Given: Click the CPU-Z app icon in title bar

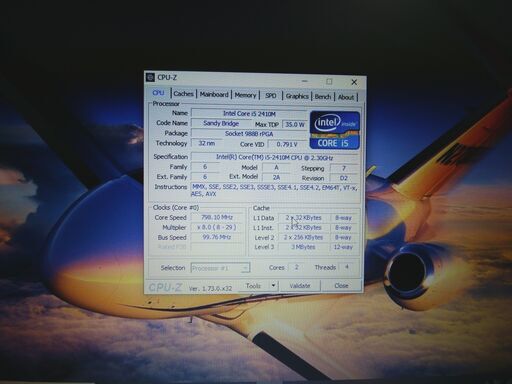Looking at the screenshot, I should pyautogui.click(x=151, y=77).
